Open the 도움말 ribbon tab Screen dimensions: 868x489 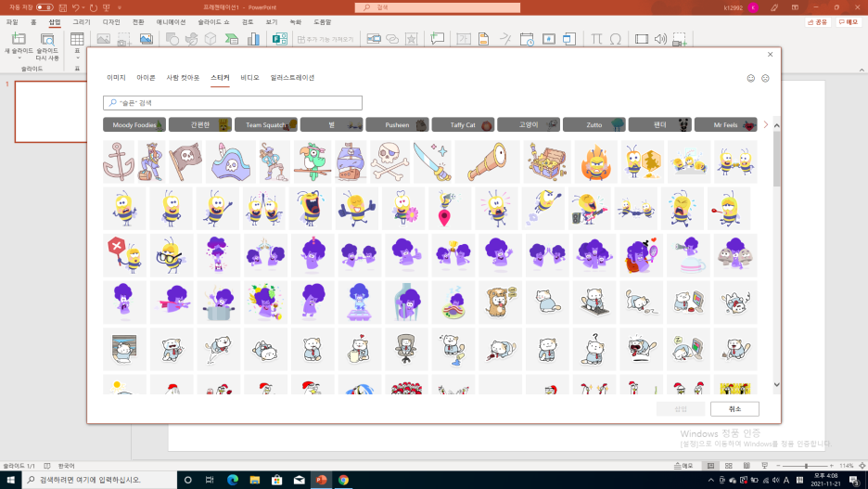322,22
